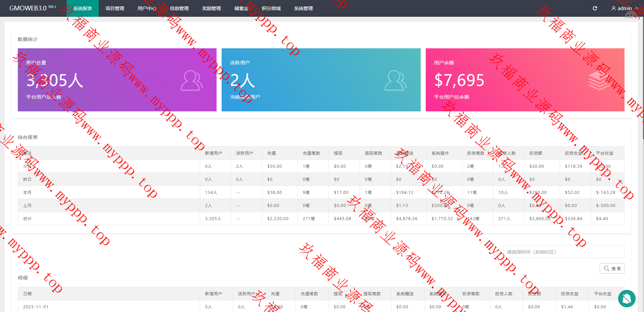Viewport: 644px width, 312px height.
Task: Open the 项目管理 menu
Action: click(114, 8)
